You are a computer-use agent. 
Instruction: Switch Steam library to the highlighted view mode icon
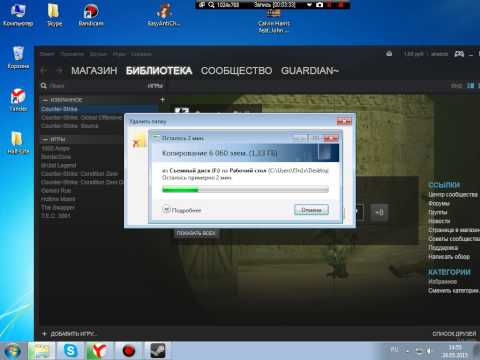point(470,86)
